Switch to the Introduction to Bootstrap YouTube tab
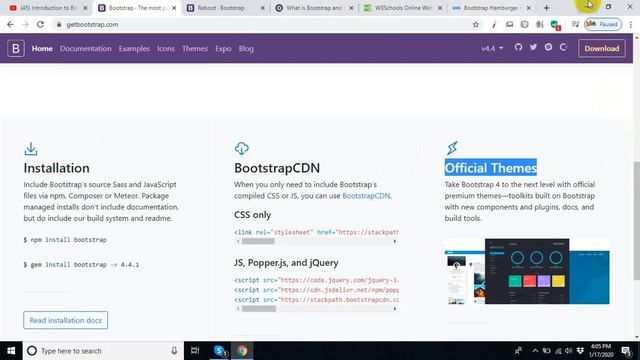This screenshot has width=640, height=360. 48,8
